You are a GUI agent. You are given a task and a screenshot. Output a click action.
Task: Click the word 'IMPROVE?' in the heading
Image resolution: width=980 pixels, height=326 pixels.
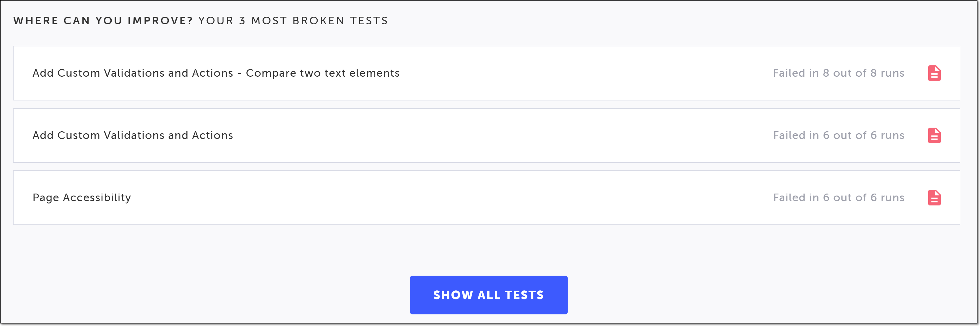pyautogui.click(x=160, y=21)
